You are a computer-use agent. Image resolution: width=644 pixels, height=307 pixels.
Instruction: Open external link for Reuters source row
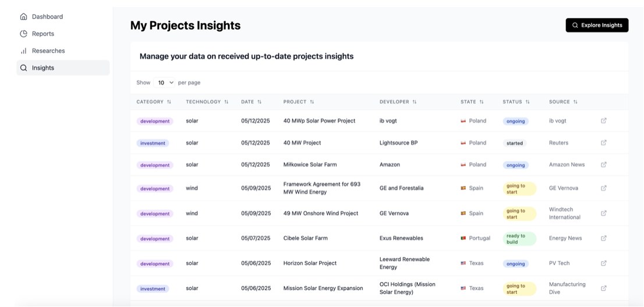pos(603,142)
